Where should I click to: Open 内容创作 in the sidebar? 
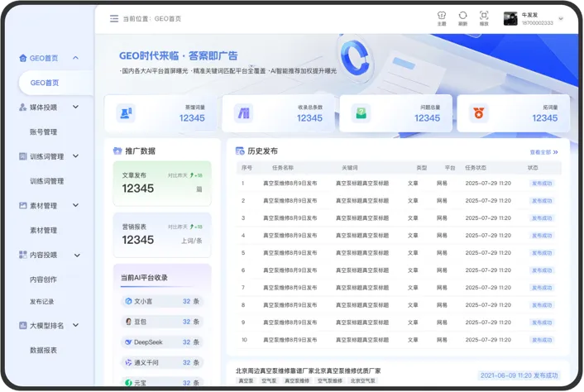tap(44, 280)
